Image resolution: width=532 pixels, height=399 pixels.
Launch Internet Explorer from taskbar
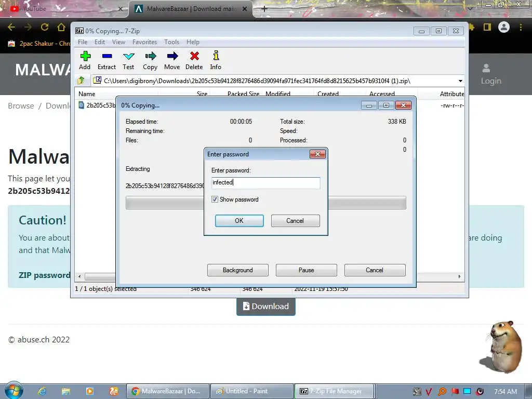(42, 391)
